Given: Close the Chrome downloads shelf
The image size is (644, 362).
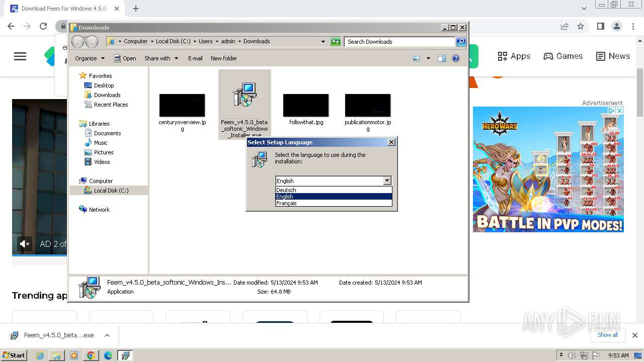Looking at the screenshot, I should 635,335.
